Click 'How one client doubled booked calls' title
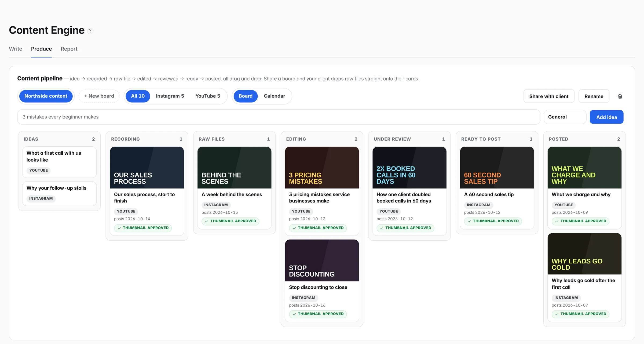 point(404,198)
